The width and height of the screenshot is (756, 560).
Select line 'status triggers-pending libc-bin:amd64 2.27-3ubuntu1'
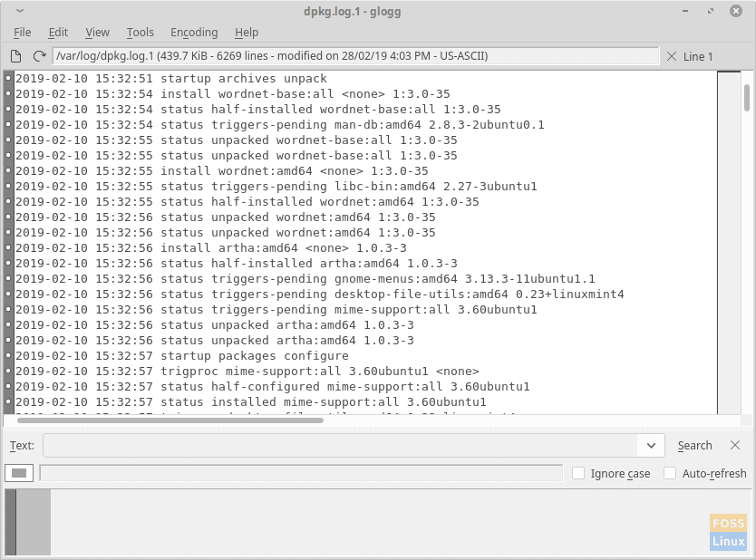click(x=276, y=186)
